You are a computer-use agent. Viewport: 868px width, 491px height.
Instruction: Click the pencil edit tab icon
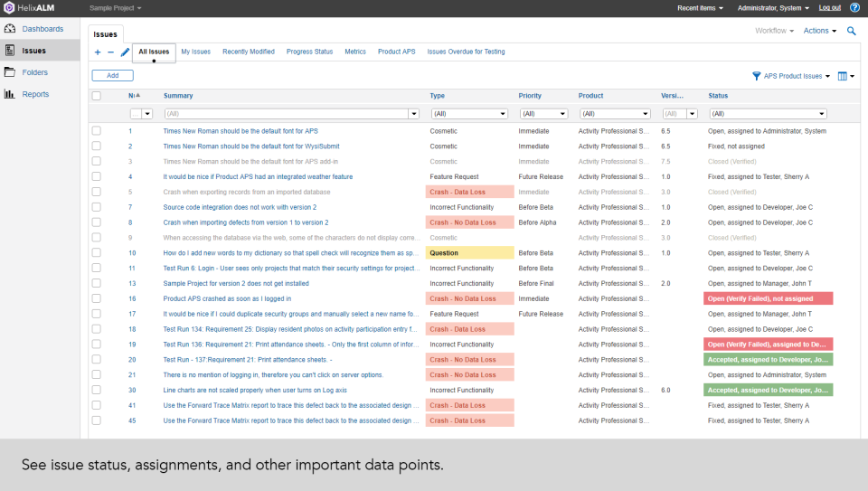coord(125,52)
